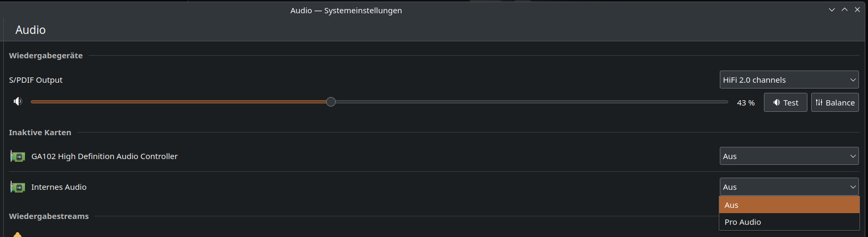Open the HiFi 2.0 channels profile dropdown

tap(789, 80)
